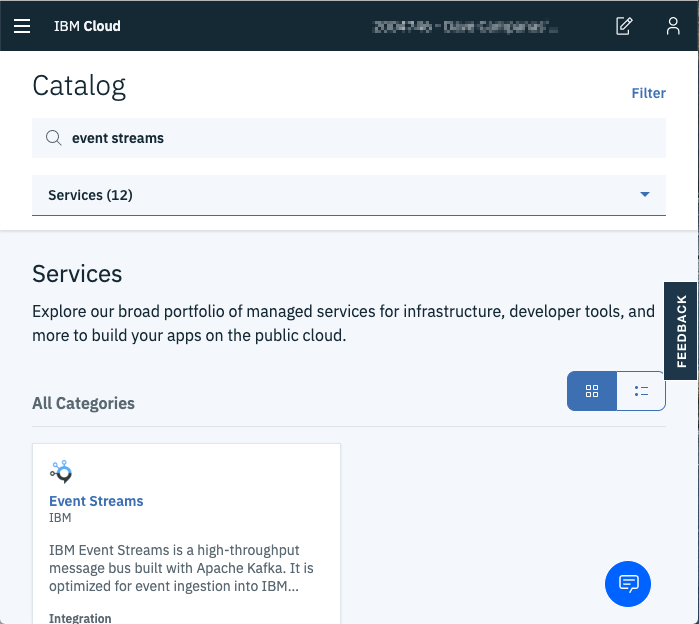Viewport: 699px width, 624px height.
Task: Switch to grid tile view
Action: (x=592, y=391)
